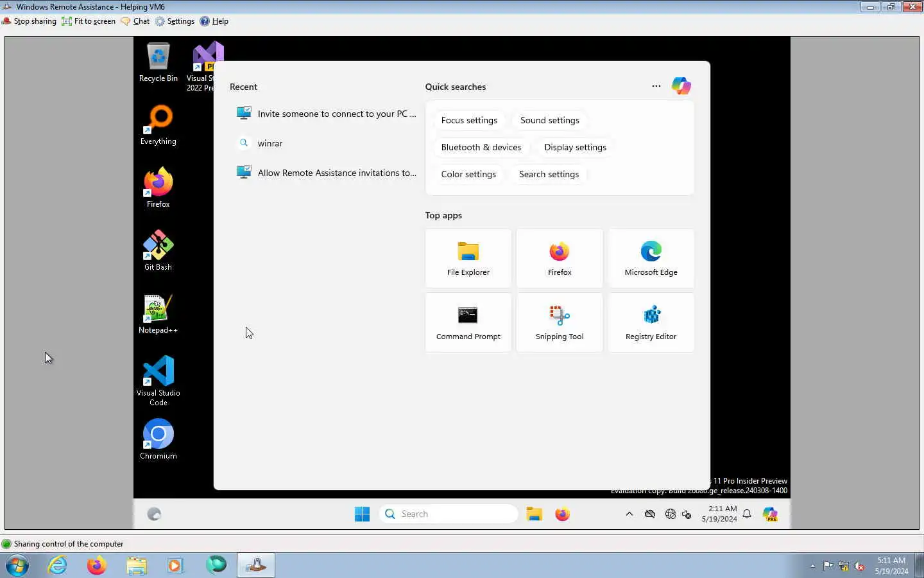Launch Visual Studio Code desktop shortcut
This screenshot has width=924, height=578.
[x=158, y=380]
